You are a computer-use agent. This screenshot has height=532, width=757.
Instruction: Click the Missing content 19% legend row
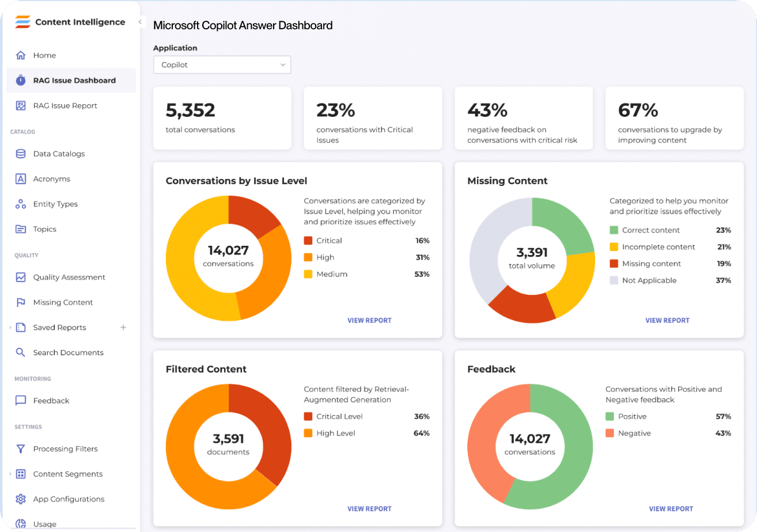point(671,264)
